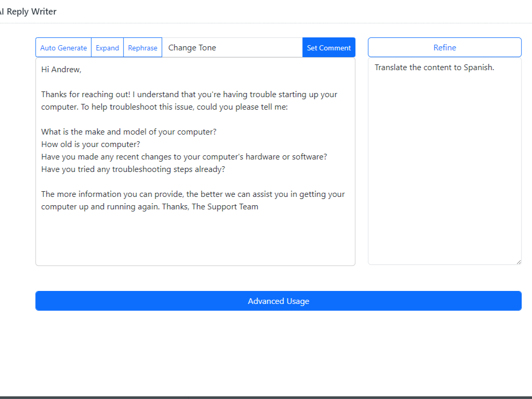Click the "Translate the content to Spanish." text
The width and height of the screenshot is (532, 399).
pos(434,68)
